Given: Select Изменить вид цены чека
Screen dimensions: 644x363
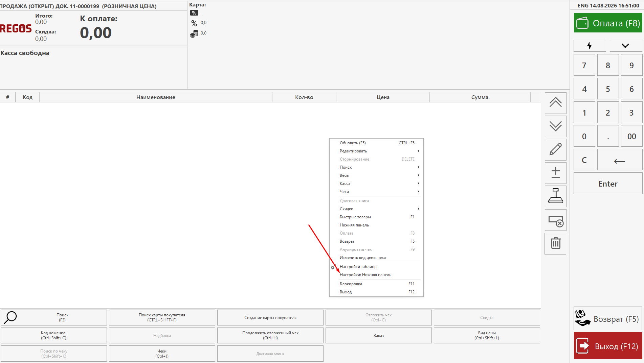Looking at the screenshot, I should pyautogui.click(x=376, y=258).
